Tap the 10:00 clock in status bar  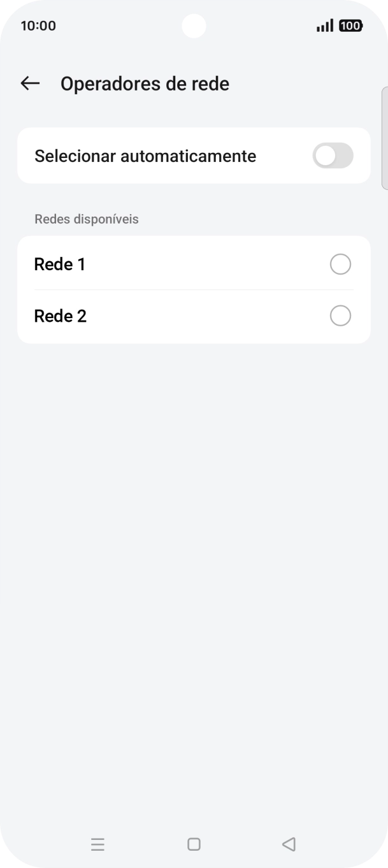[x=38, y=25]
